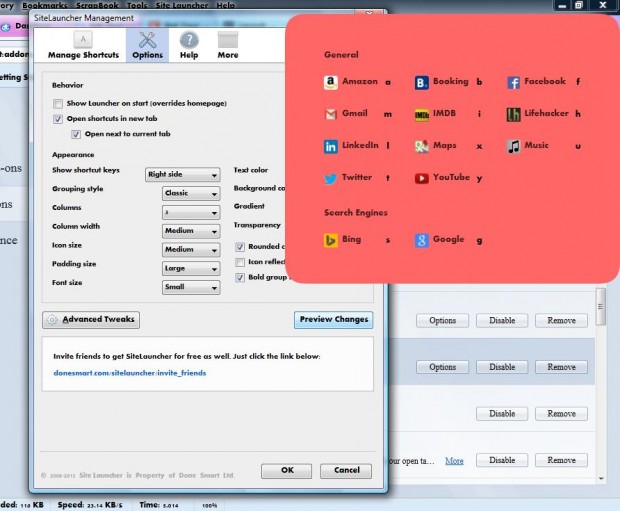Open the LinkedIn shortcut icon

tap(331, 146)
